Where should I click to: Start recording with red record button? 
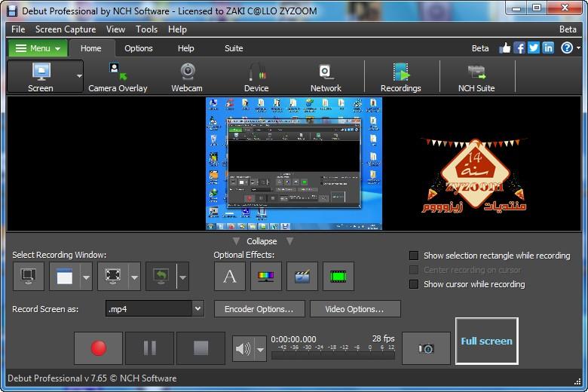[x=99, y=348]
